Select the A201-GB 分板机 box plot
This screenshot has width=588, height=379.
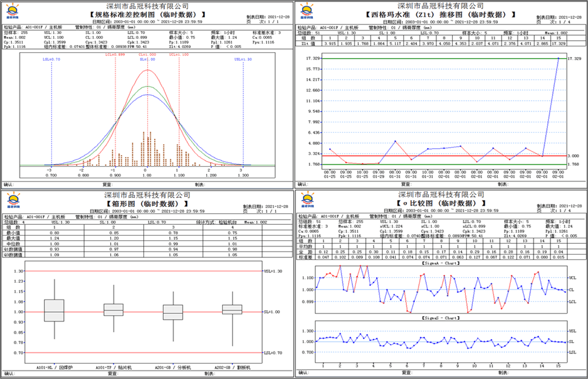pyautogui.click(x=173, y=312)
